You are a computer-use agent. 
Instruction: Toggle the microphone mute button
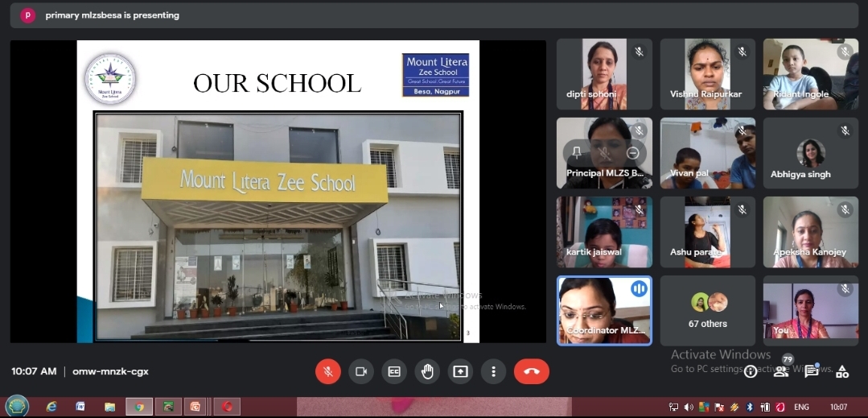click(327, 371)
